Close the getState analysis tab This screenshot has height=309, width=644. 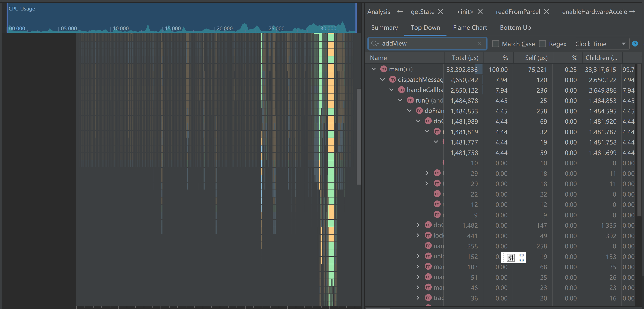[441, 12]
